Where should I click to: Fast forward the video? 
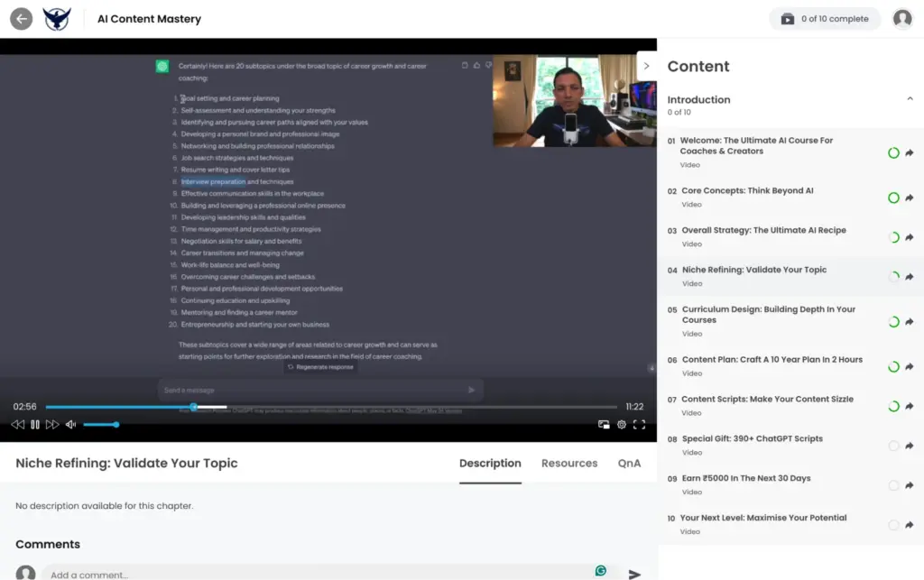52,425
